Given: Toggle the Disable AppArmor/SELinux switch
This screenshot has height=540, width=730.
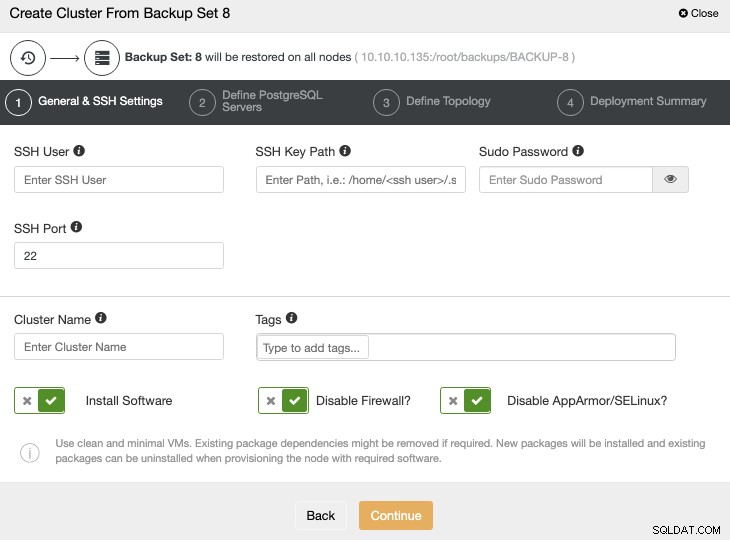Looking at the screenshot, I should click(465, 400).
